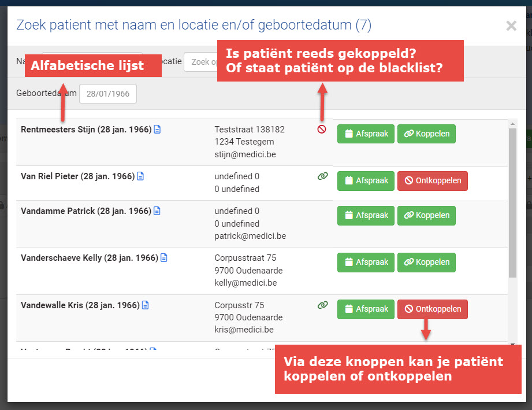Screen dimensions: 532x410
Task: Open document icon next to Vandewalle Kris
Action: point(146,305)
